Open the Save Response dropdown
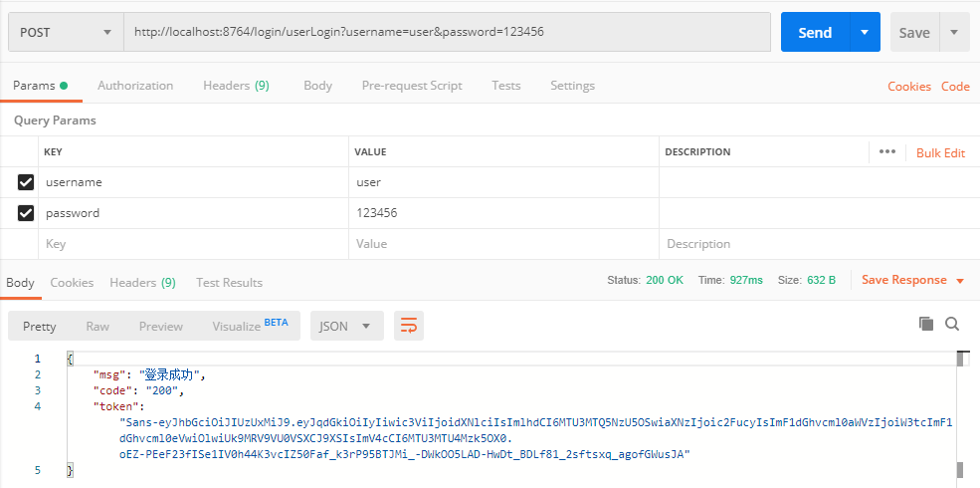This screenshot has width=980, height=488. point(912,280)
